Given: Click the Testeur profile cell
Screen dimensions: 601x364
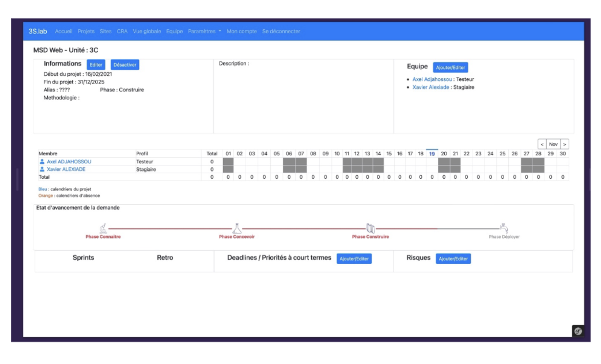Looking at the screenshot, I should pos(144,162).
